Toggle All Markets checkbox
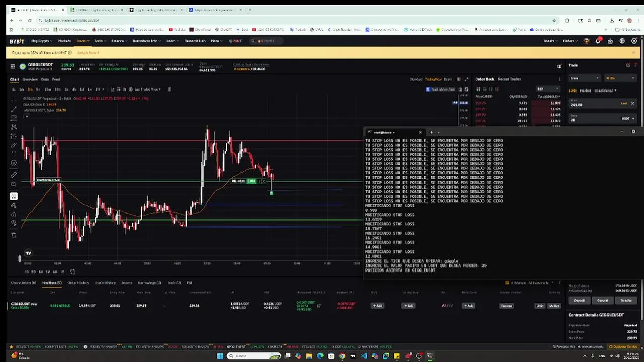This screenshot has height=362, width=644. (x=507, y=283)
